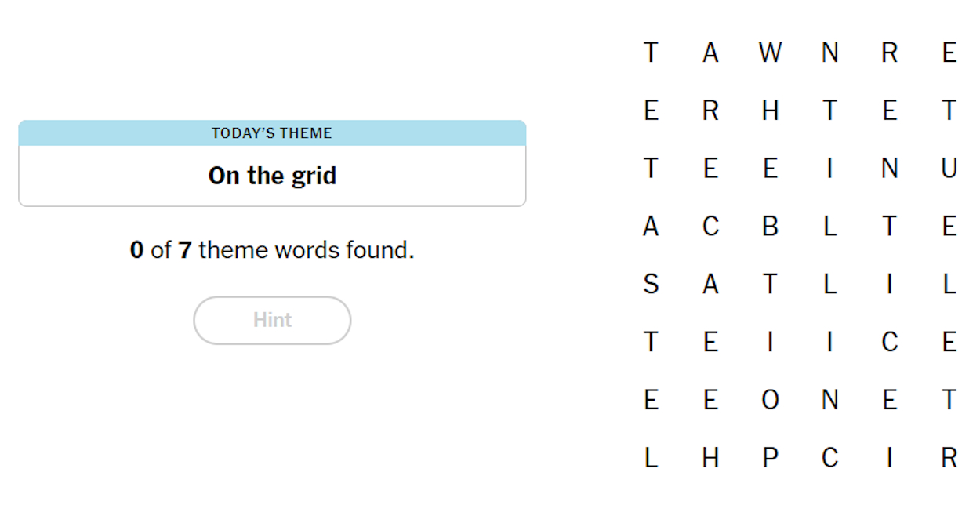Click the Hint button
Viewport: 980px width, 523px height.
(272, 320)
